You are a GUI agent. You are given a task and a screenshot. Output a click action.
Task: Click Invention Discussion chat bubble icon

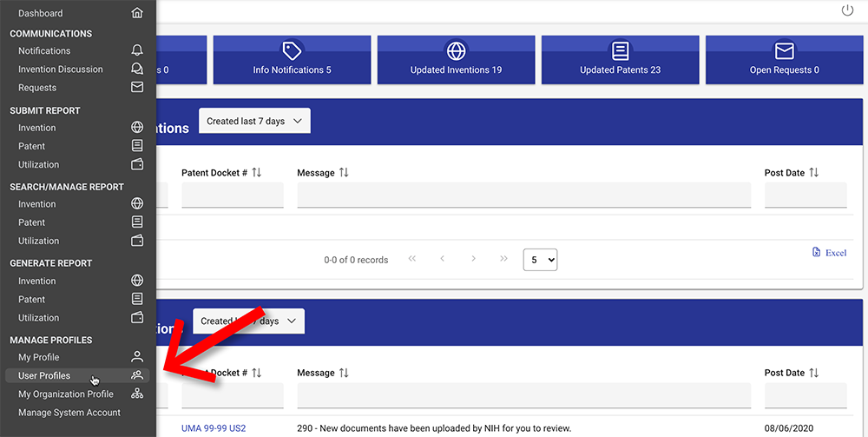pos(136,70)
